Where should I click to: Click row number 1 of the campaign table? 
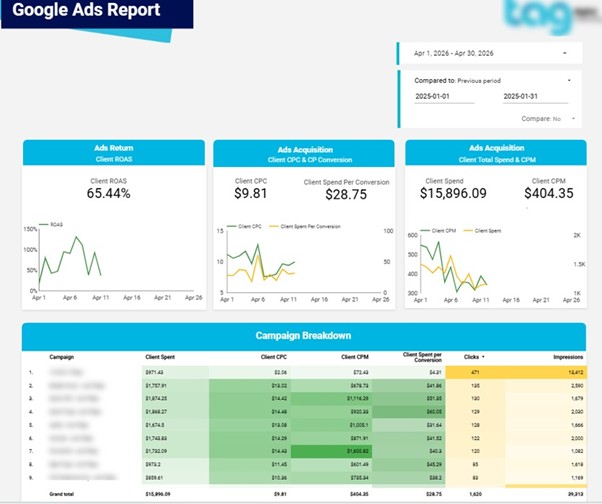pyautogui.click(x=31, y=373)
